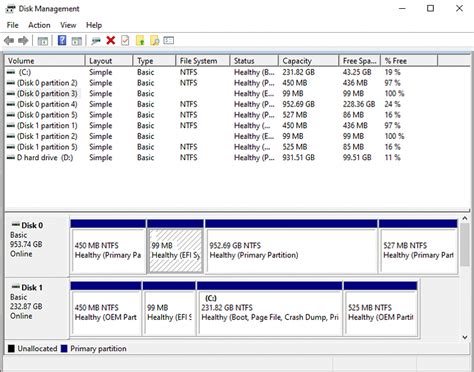Click the red X Delete icon
Viewport: 474px width, 372px height.
pos(111,41)
